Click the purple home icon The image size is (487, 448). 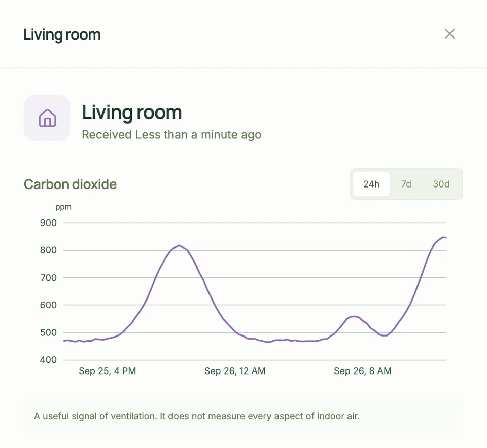tap(47, 118)
